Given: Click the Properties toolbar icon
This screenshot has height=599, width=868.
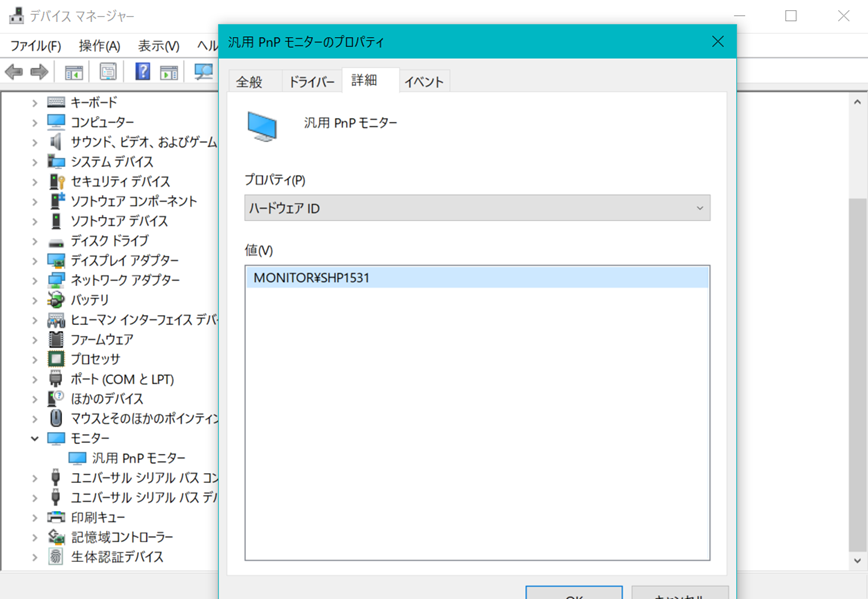Looking at the screenshot, I should pos(108,72).
